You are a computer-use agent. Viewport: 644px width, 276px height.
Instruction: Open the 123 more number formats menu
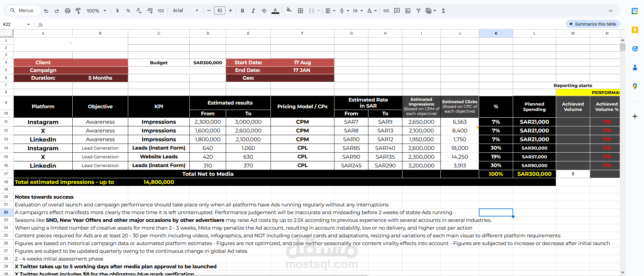pos(161,11)
